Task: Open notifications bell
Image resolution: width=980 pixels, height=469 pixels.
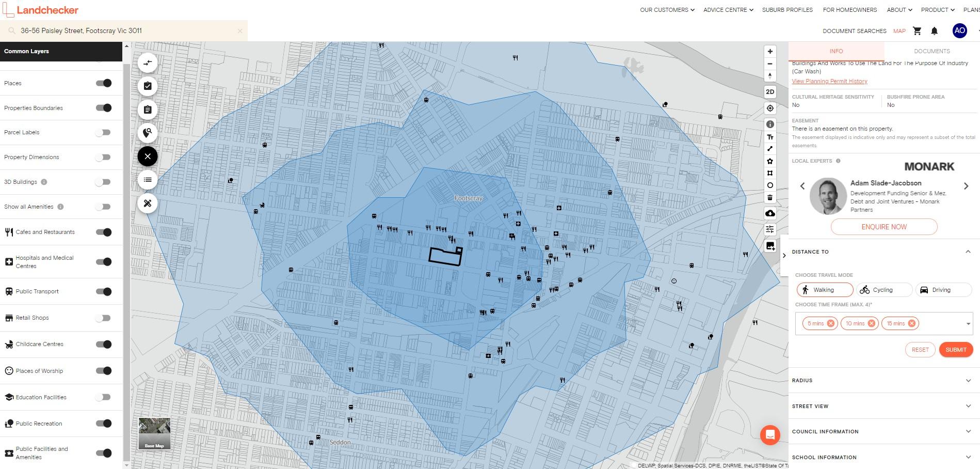Action: coord(934,31)
